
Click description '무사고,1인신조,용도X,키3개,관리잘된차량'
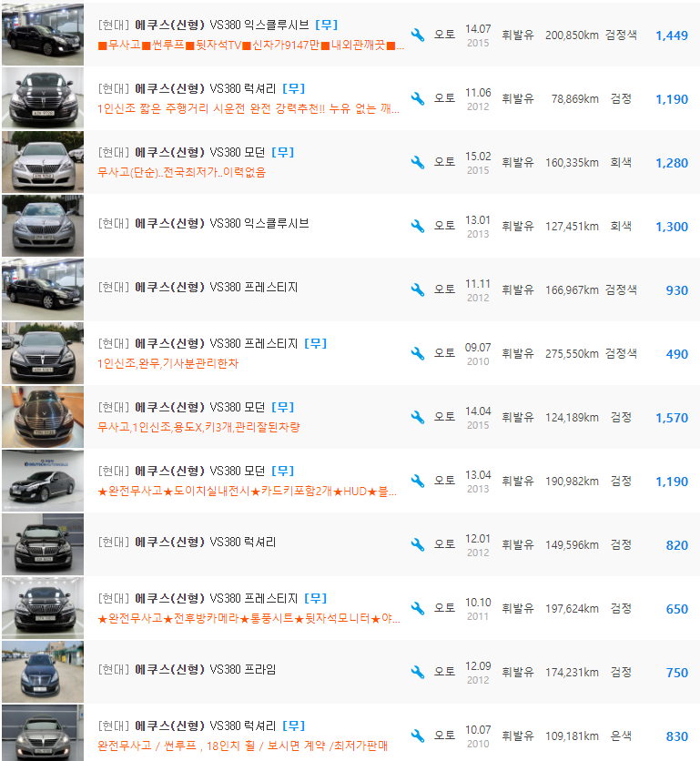click(198, 427)
